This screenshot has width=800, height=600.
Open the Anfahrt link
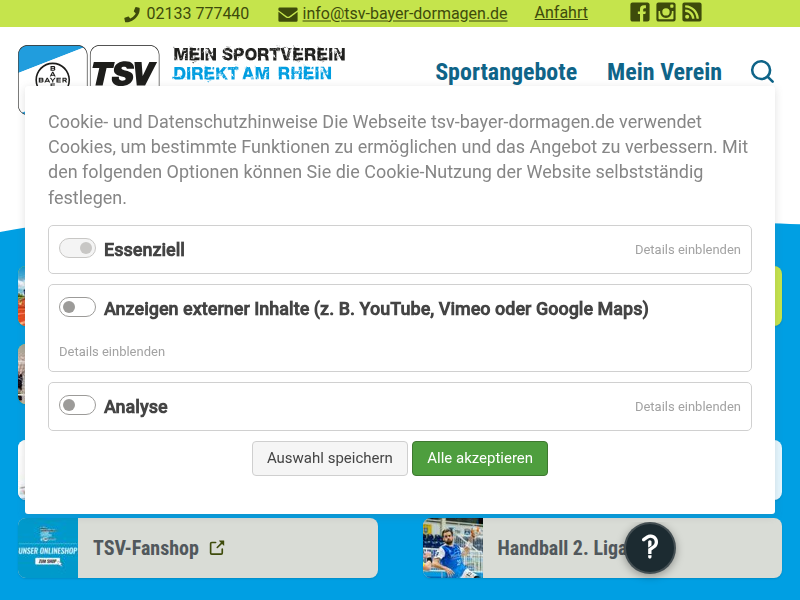coord(561,13)
